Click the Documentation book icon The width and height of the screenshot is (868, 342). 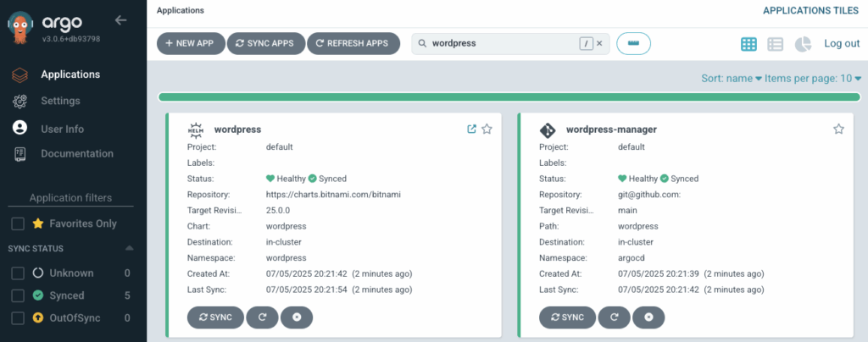(20, 154)
